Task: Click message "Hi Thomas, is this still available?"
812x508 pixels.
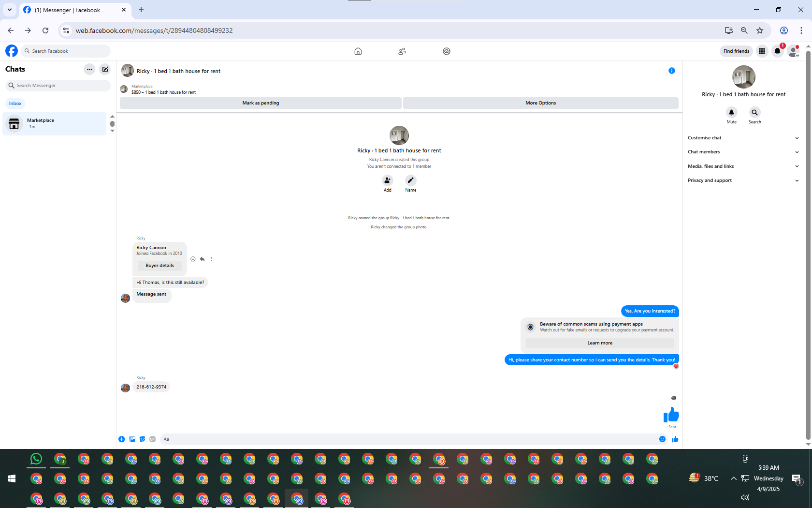Action: point(170,283)
